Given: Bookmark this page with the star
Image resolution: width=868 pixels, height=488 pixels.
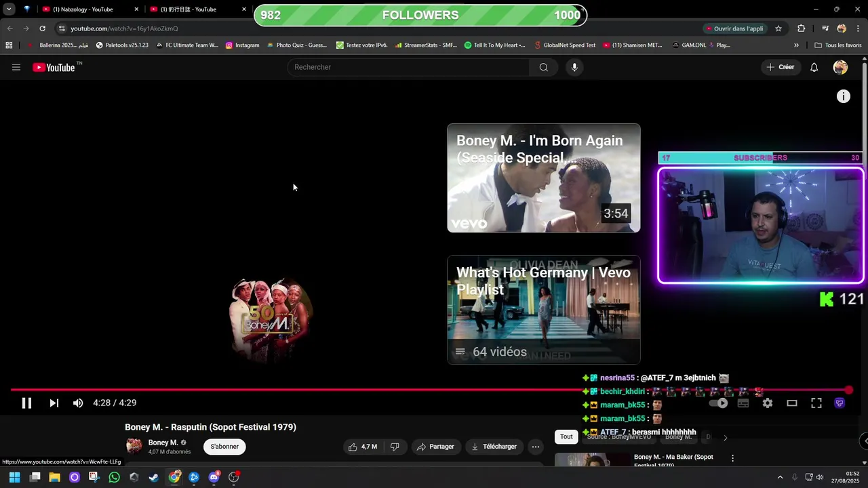Looking at the screenshot, I should tap(778, 28).
